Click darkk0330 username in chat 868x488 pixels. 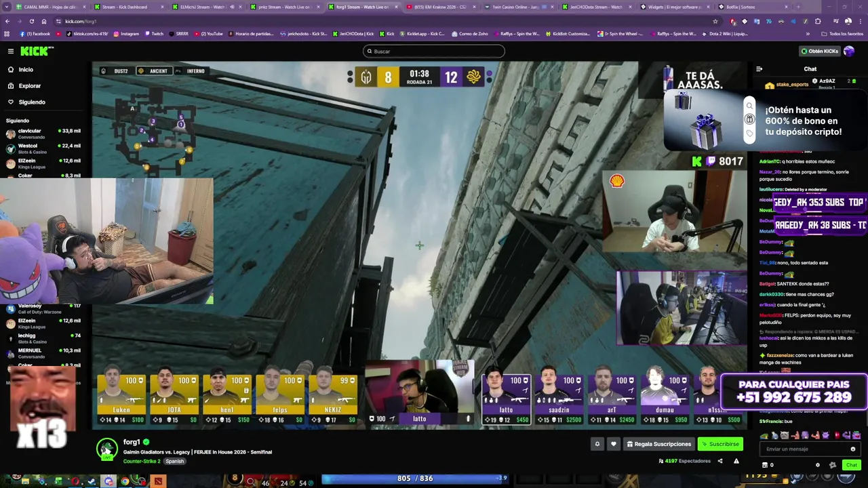[x=772, y=294]
